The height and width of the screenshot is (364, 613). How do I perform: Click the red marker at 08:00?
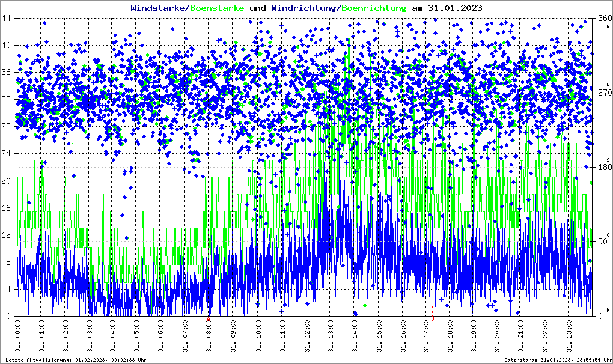click(x=209, y=320)
